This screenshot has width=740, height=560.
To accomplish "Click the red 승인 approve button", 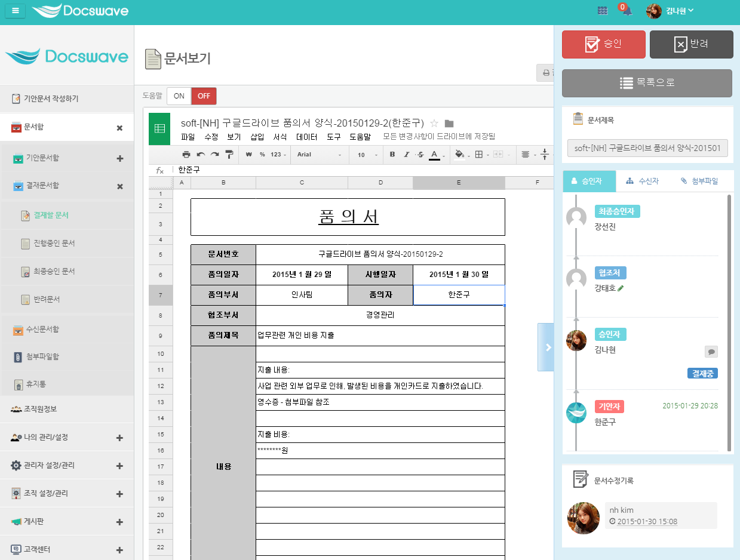I will point(603,44).
